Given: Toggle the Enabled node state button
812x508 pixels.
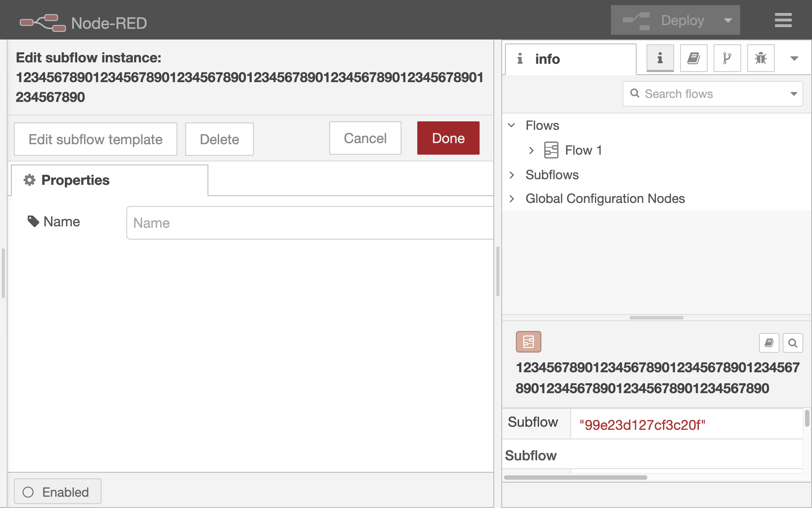Looking at the screenshot, I should tap(58, 492).
